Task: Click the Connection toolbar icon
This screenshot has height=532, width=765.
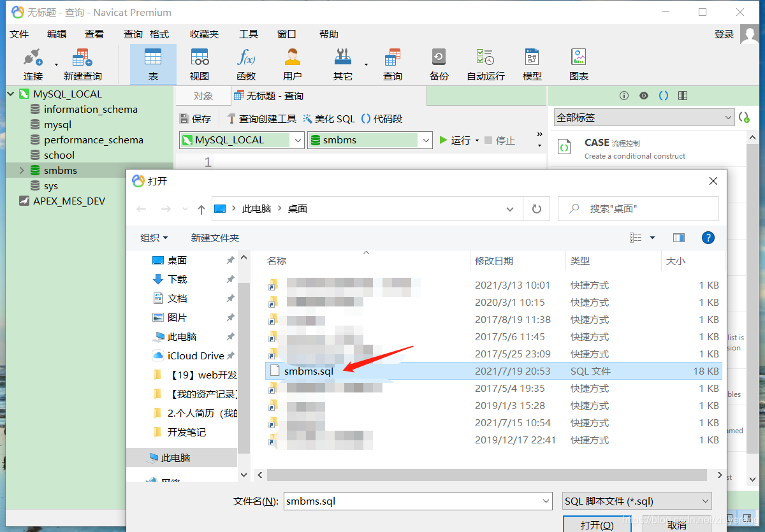Action: click(33, 64)
